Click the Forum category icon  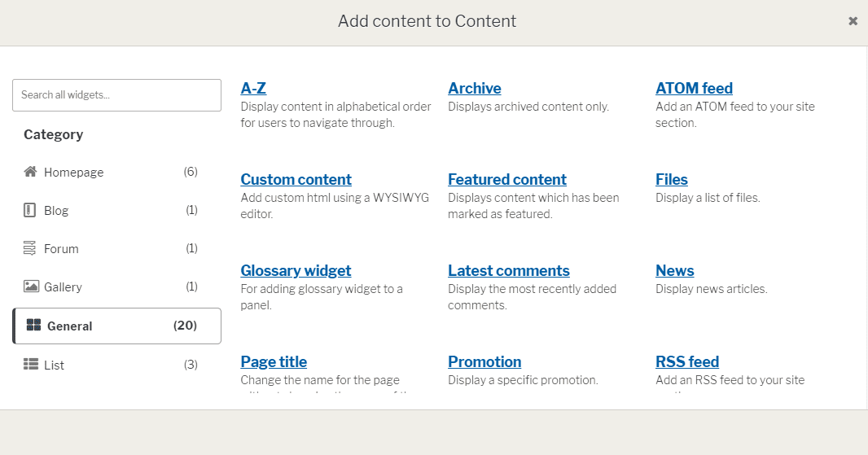[30, 248]
